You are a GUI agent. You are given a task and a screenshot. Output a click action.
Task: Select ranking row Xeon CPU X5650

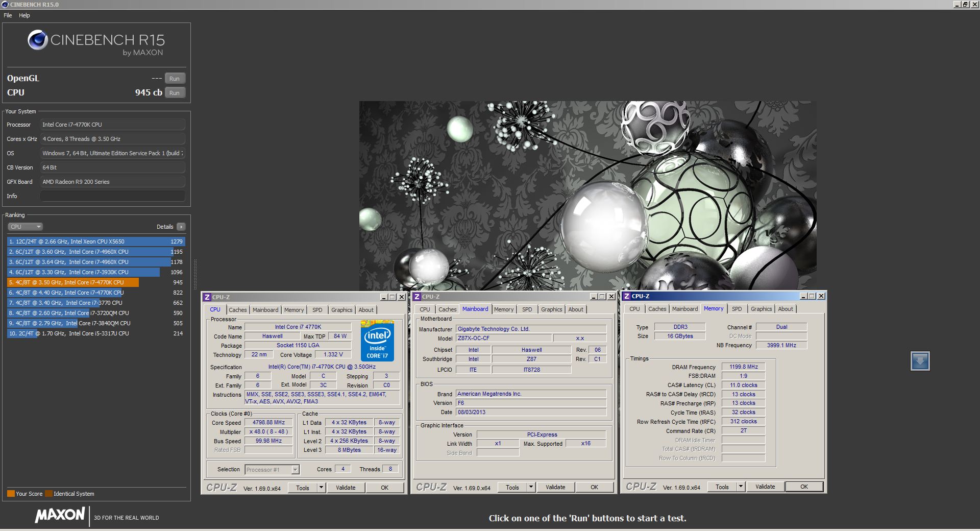96,242
